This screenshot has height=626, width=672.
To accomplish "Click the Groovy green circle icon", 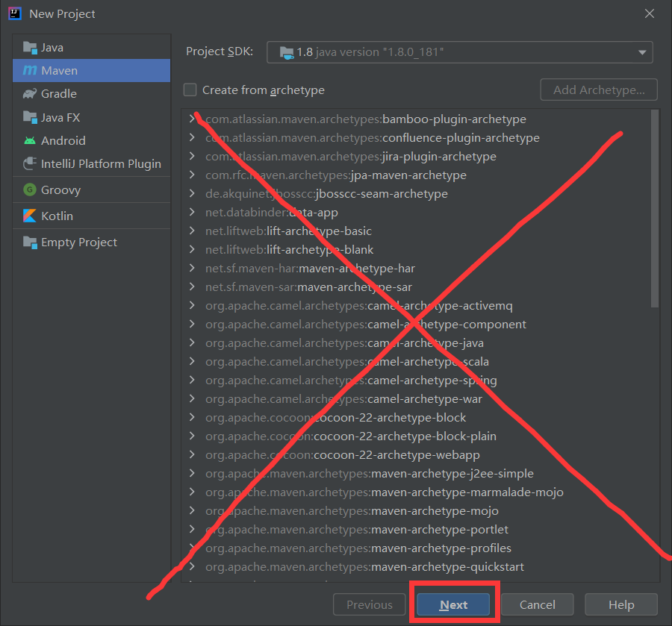I will [30, 190].
